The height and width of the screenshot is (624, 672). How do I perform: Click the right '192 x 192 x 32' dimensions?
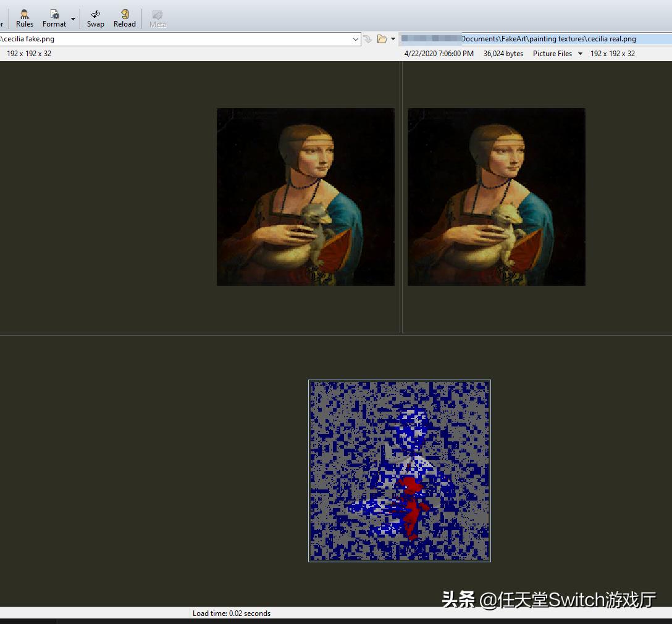(613, 54)
